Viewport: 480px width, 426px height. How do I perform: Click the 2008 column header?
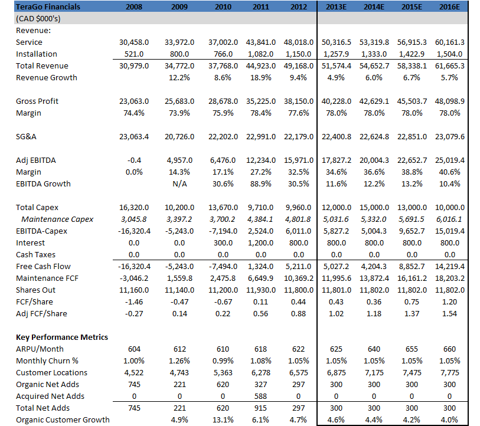[x=134, y=7]
